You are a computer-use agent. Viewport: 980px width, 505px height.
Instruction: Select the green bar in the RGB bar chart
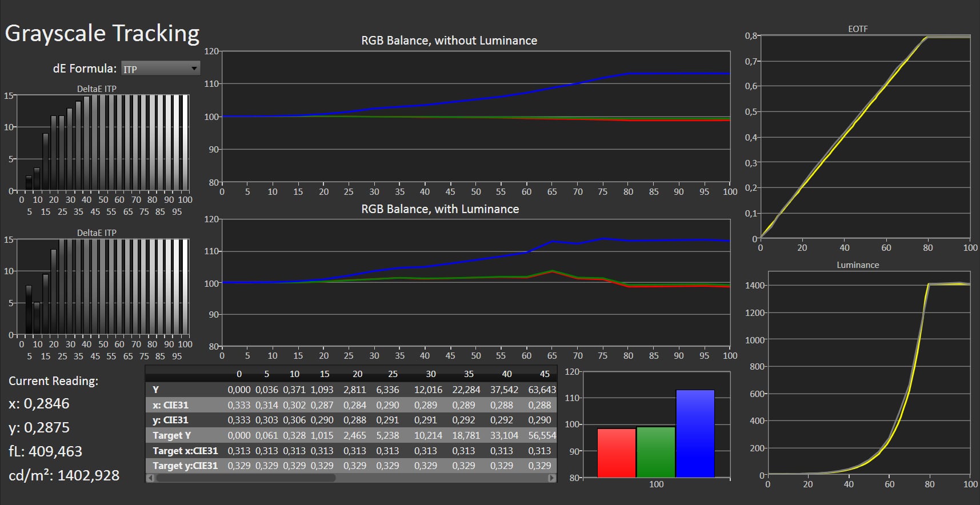656,452
